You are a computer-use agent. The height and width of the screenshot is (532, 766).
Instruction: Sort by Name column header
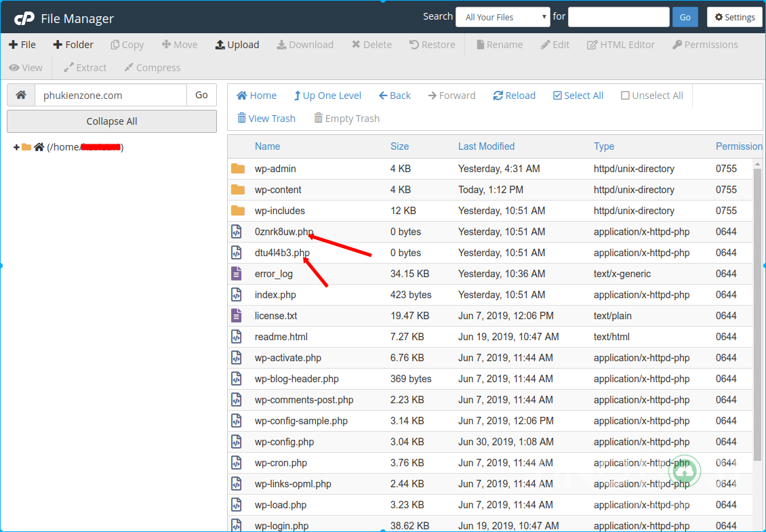coord(267,146)
